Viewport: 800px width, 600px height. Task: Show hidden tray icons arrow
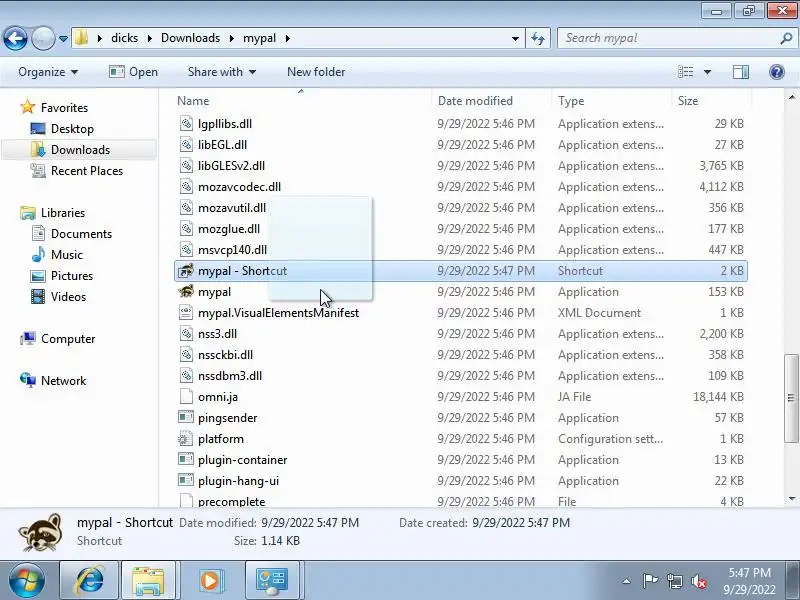point(627,581)
